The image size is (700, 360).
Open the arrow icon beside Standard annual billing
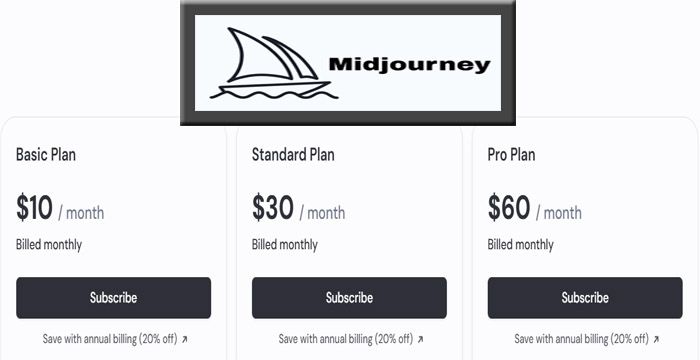420,339
